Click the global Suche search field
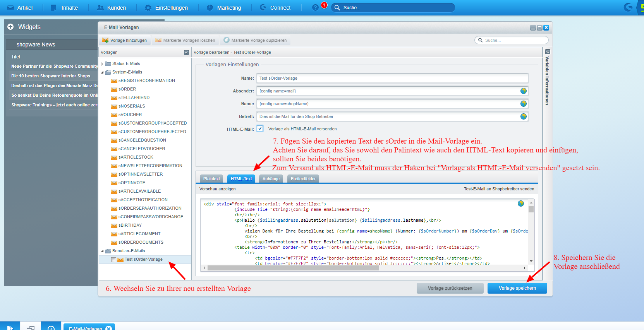The height and width of the screenshot is (330, 644). point(393,8)
